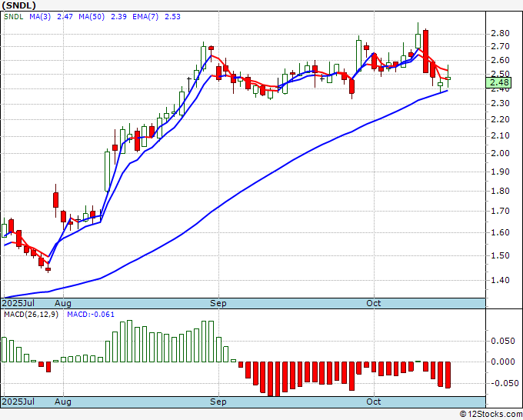Click the 2025Jul label on MACD axis
Screen dimensions: 523x420
pos(18,402)
